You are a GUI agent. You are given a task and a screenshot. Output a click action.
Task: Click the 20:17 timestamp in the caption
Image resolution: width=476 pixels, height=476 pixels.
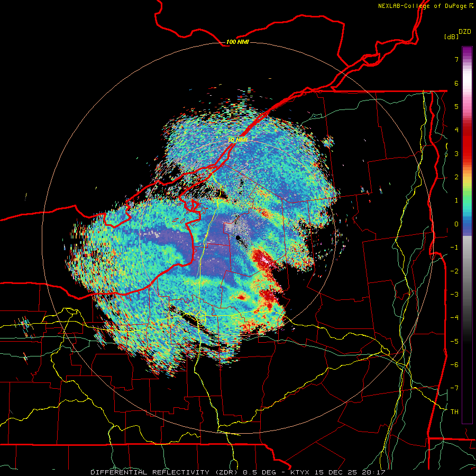(x=374, y=472)
